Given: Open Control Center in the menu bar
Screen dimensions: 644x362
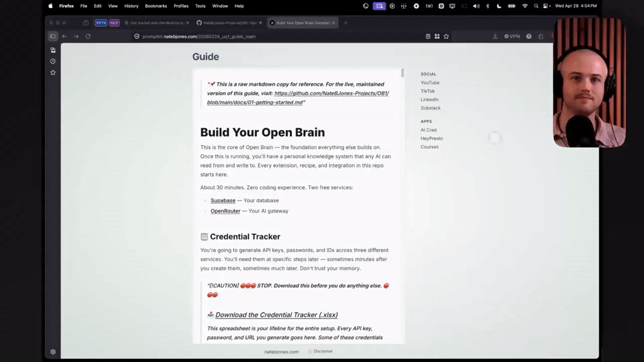Looking at the screenshot, I should click(x=547, y=6).
